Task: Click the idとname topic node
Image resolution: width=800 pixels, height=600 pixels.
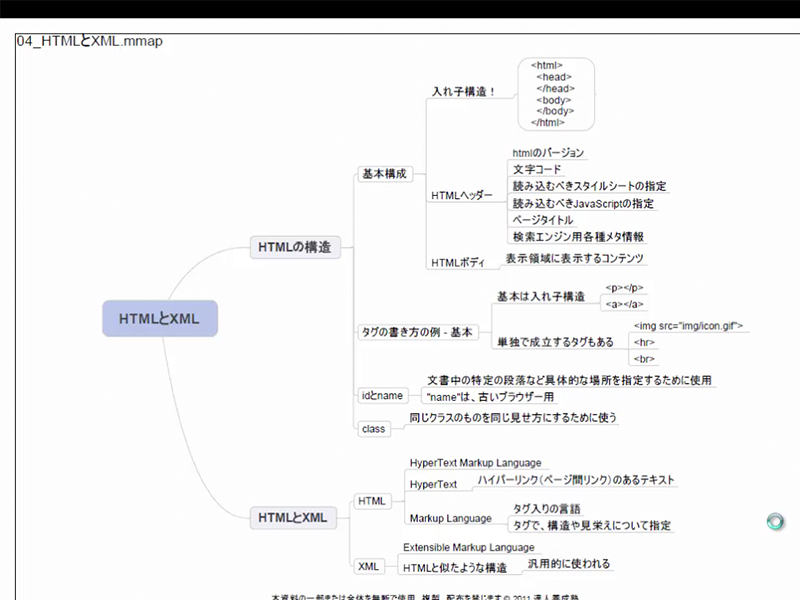Action: 381,395
